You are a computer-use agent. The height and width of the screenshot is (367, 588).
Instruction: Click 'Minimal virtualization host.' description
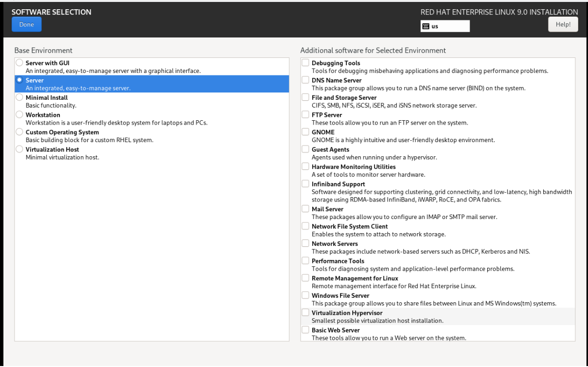pyautogui.click(x=62, y=157)
